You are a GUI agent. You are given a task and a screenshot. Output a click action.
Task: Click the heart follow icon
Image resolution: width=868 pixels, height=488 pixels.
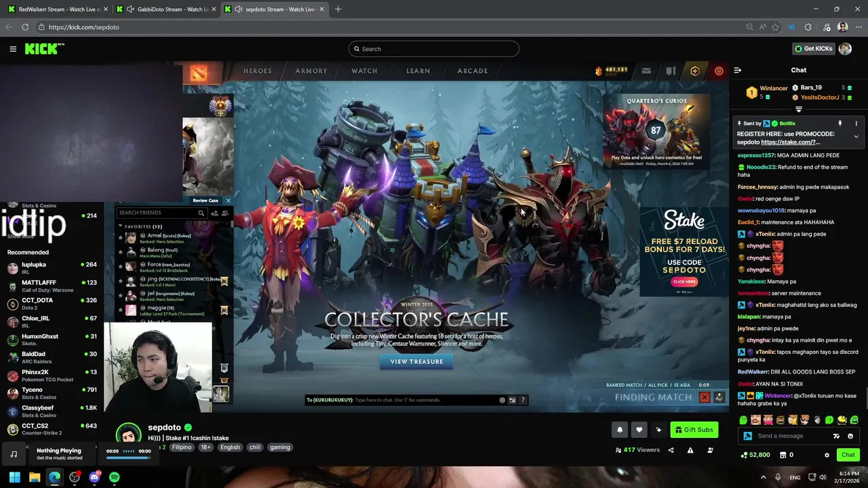click(639, 430)
